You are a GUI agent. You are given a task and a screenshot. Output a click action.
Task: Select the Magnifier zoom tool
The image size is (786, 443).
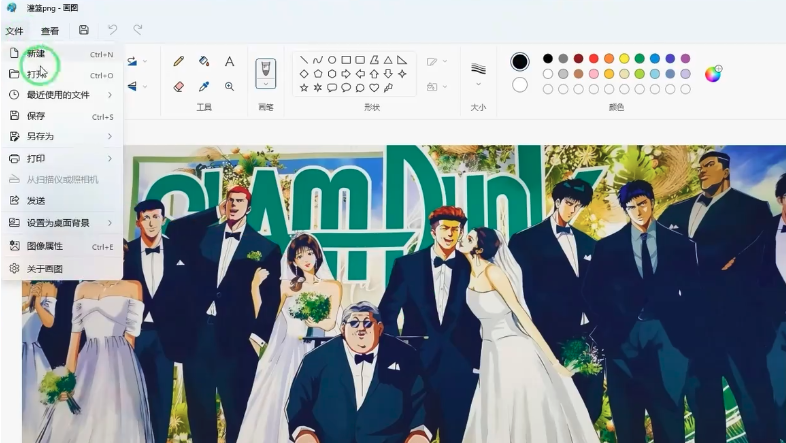[229, 87]
